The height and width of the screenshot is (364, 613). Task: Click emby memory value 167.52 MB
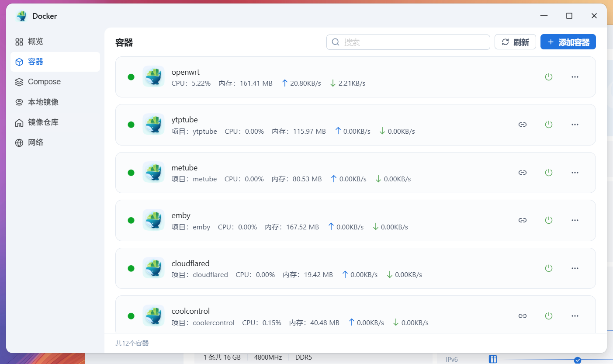coord(302,227)
